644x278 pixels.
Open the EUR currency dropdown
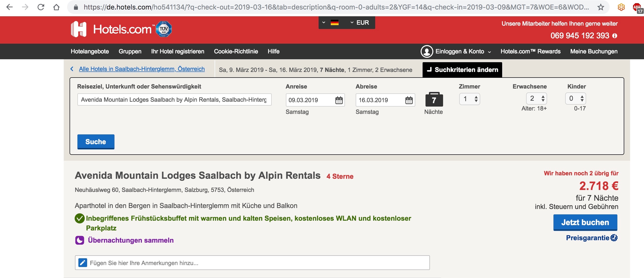[x=360, y=22]
